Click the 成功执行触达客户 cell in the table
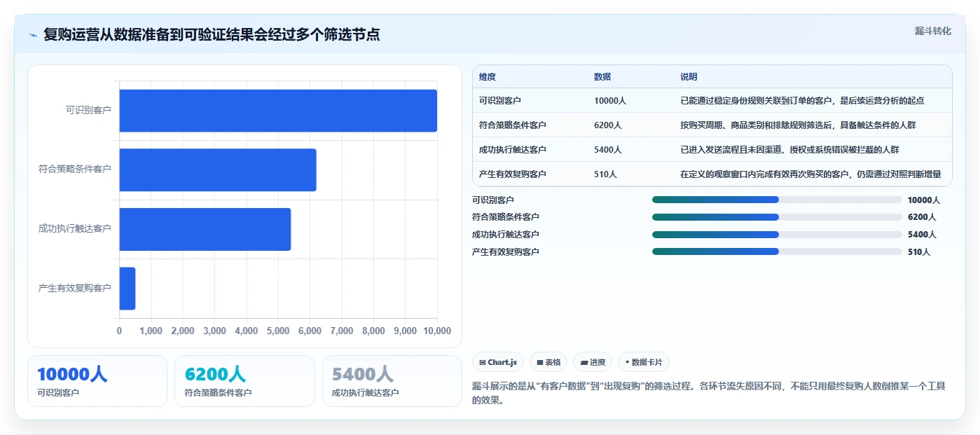980x435 pixels. pyautogui.click(x=513, y=150)
